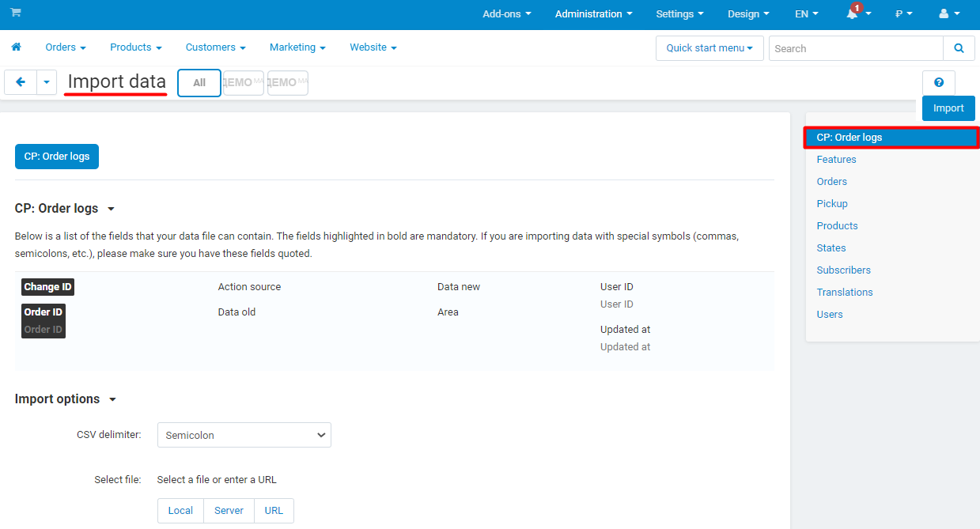The height and width of the screenshot is (529, 980).
Task: Click the shopping cart icon in top bar
Action: point(16,13)
